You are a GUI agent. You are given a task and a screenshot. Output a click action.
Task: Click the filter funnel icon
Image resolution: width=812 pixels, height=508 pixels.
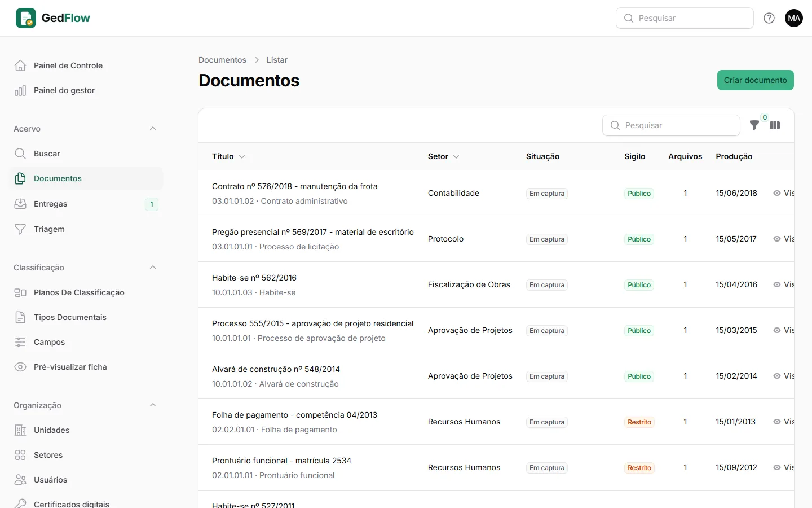(x=754, y=125)
